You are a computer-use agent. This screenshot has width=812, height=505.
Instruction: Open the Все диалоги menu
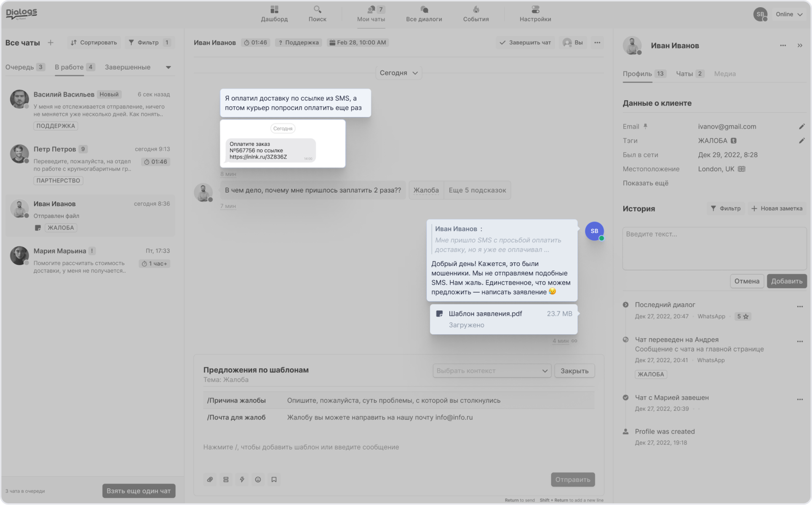(424, 14)
